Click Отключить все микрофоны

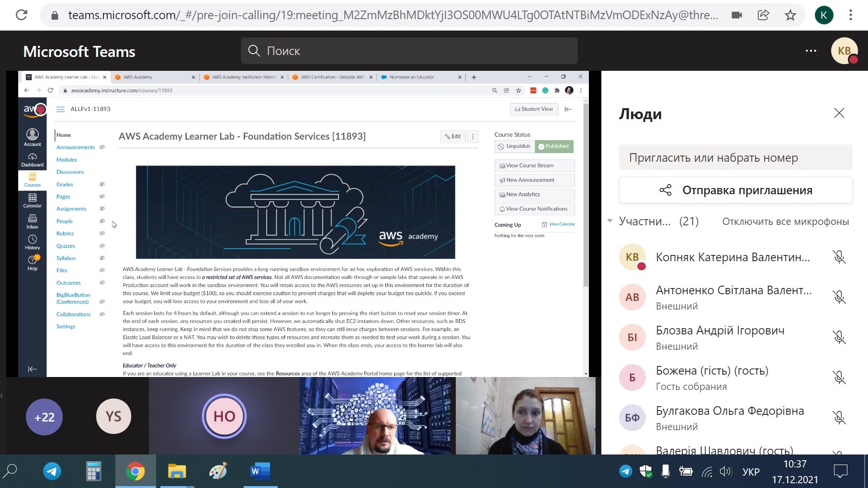785,222
